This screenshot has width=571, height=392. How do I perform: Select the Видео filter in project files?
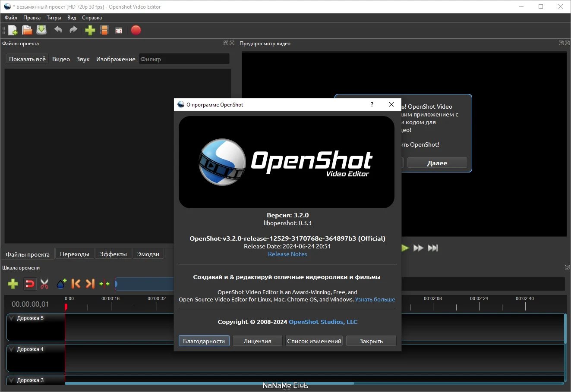[x=61, y=59]
